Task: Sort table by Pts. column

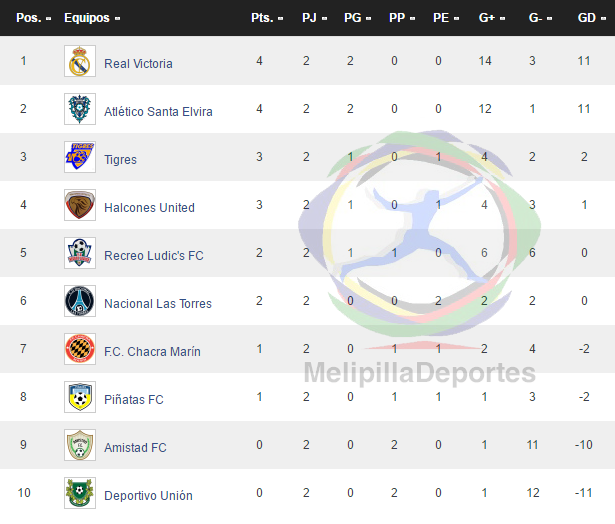Action: [x=267, y=18]
